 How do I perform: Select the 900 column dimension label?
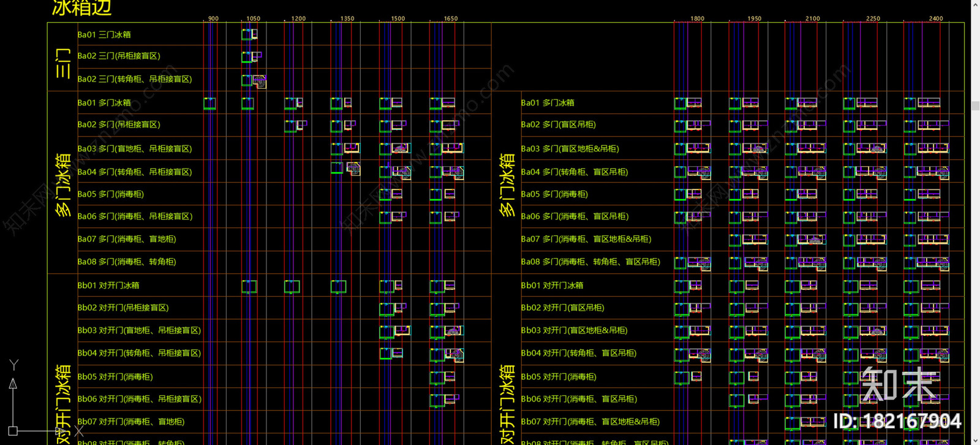pos(213,18)
